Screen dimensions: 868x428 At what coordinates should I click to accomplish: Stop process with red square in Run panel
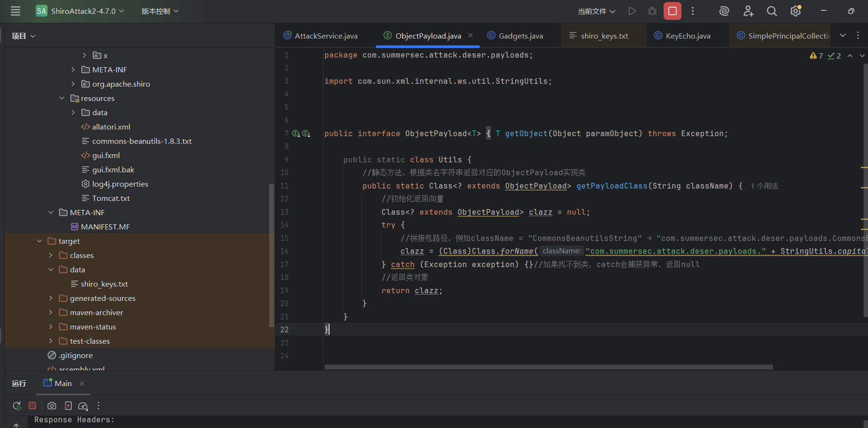pos(32,406)
